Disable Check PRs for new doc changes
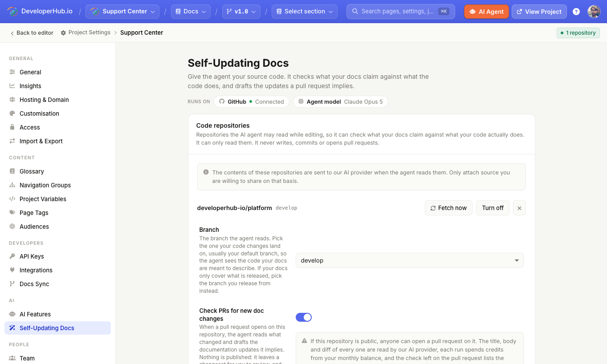The image size is (607, 364). pyautogui.click(x=304, y=317)
